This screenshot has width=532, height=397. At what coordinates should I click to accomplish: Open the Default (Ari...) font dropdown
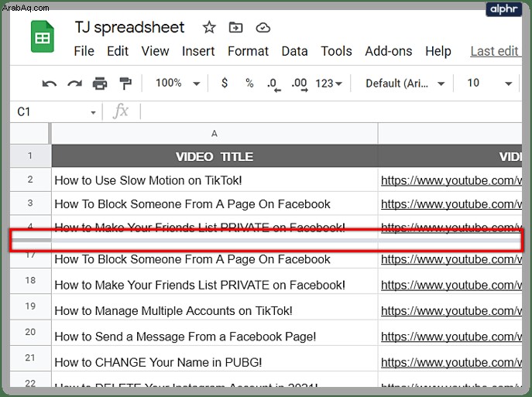point(405,84)
